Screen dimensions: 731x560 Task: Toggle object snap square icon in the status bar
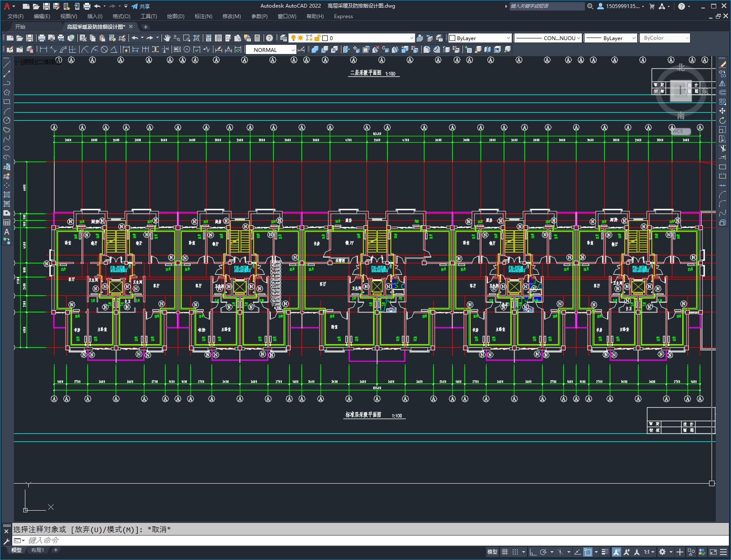point(588,552)
